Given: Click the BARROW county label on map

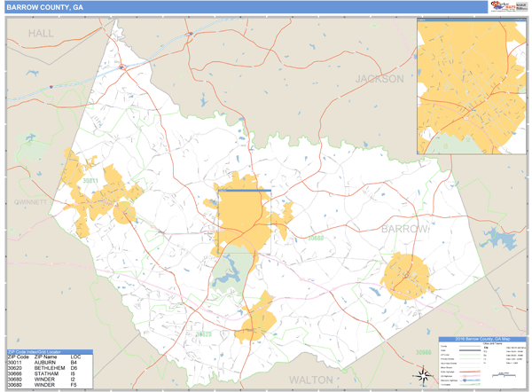Looking at the screenshot, I should [x=405, y=229].
